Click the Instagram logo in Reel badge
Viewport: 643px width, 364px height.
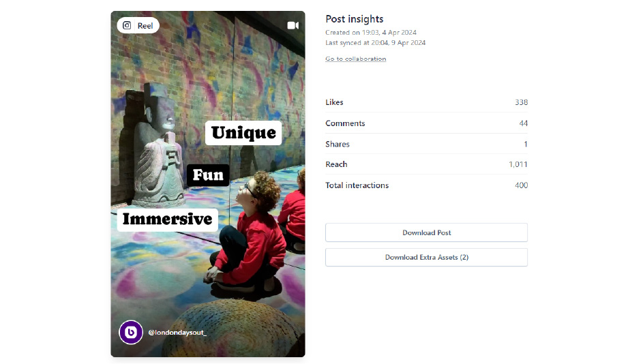(x=127, y=26)
